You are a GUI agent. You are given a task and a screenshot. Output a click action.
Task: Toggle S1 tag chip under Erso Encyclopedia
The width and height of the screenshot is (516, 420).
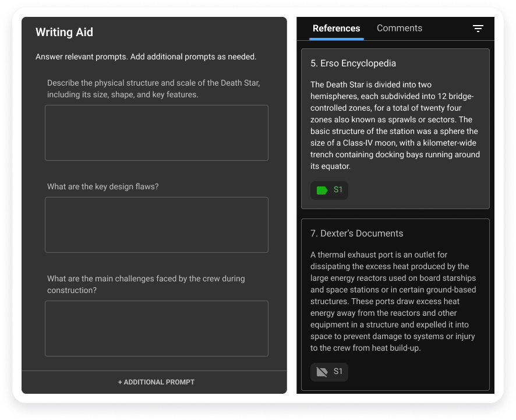pos(329,190)
